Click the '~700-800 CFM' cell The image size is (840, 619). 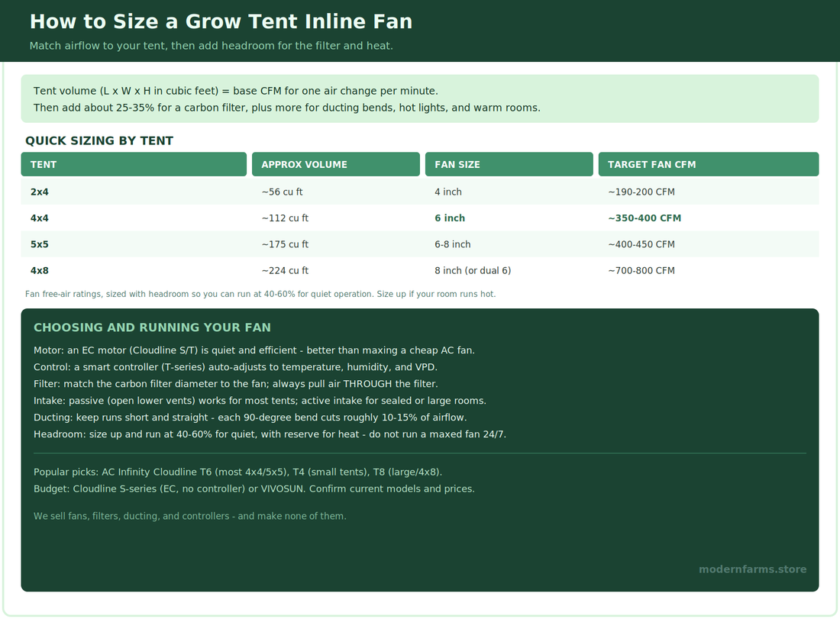pyautogui.click(x=641, y=270)
